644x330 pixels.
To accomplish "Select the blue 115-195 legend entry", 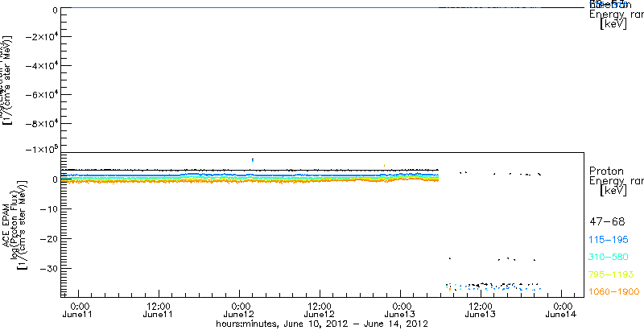I will (609, 240).
